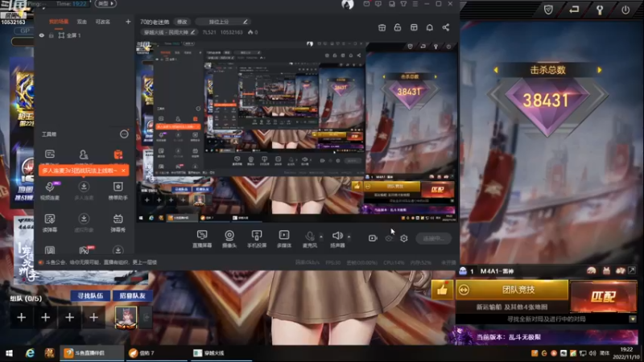Viewport: 644px width, 362px height.
Task: Click the expand icon on the M4A1-雷神 row
Action: [x=632, y=270]
